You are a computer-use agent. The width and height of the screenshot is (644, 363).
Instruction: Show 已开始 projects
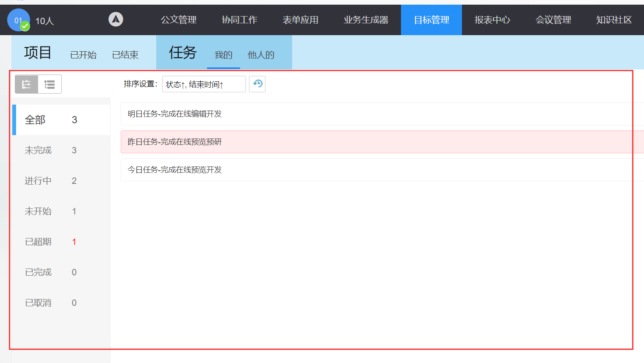pos(83,55)
